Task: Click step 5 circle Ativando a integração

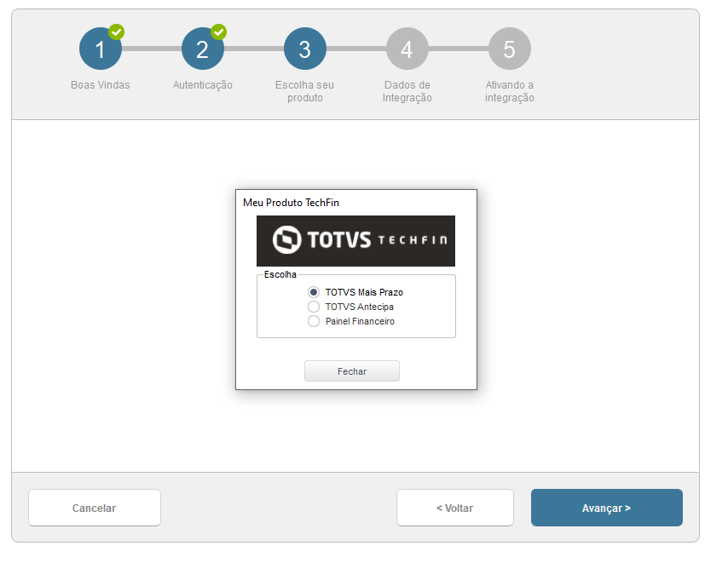Action: click(509, 49)
